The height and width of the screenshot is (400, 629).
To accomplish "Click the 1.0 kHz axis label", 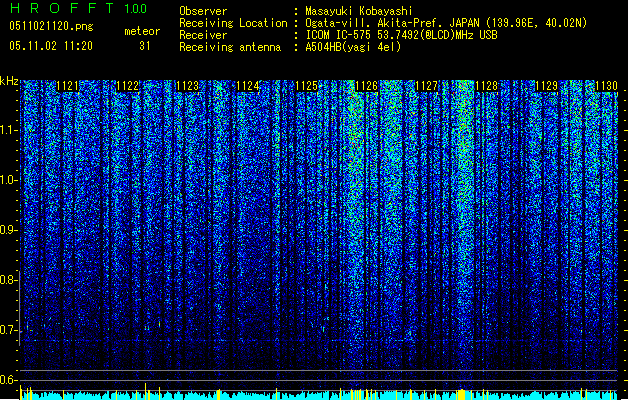I will [8, 180].
